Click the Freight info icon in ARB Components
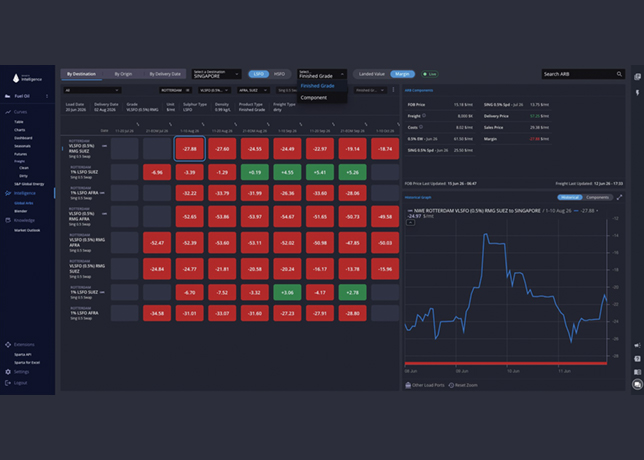The height and width of the screenshot is (460, 644). click(x=424, y=116)
